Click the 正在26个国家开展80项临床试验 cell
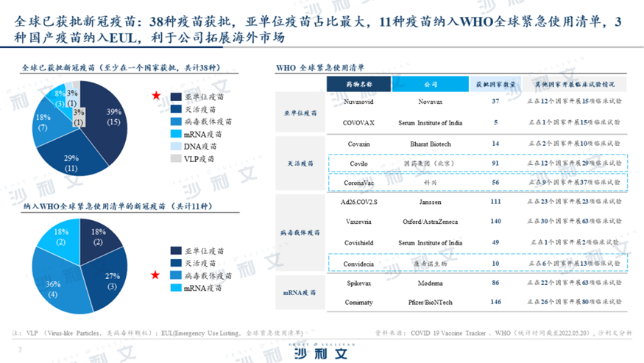Viewport: 644px width, 363px height. 574,302
